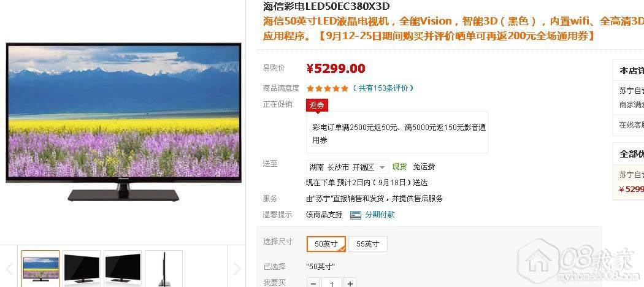This screenshot has width=644, height=287.
Task: Select the 50英寸 size option
Action: (326, 244)
